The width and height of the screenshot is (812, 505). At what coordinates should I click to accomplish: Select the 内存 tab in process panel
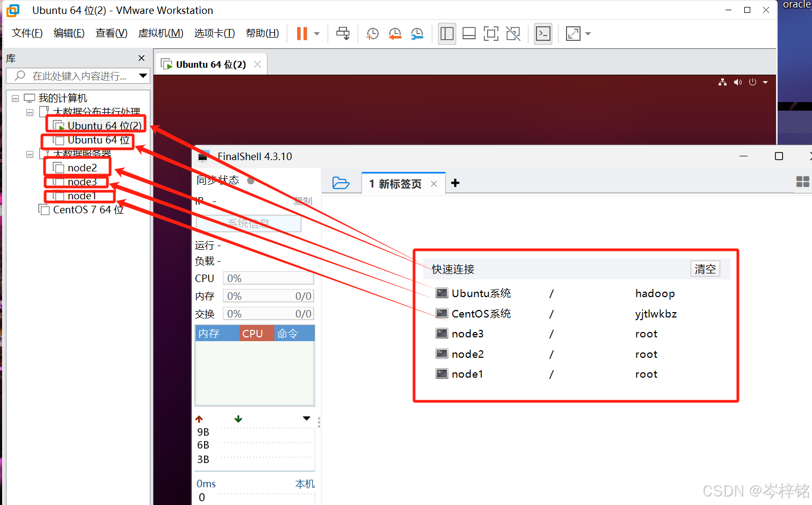pos(218,334)
